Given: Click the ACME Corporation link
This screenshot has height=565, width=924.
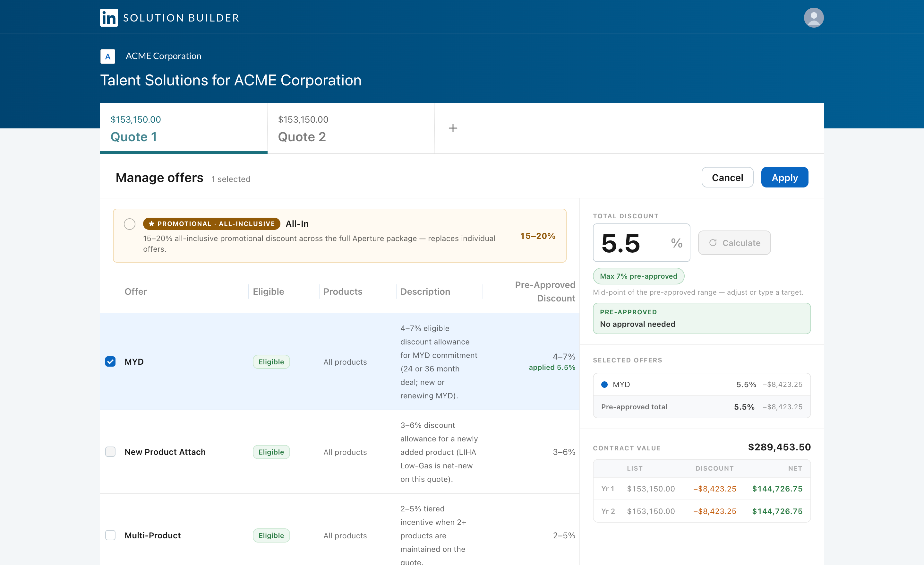Looking at the screenshot, I should (x=164, y=56).
